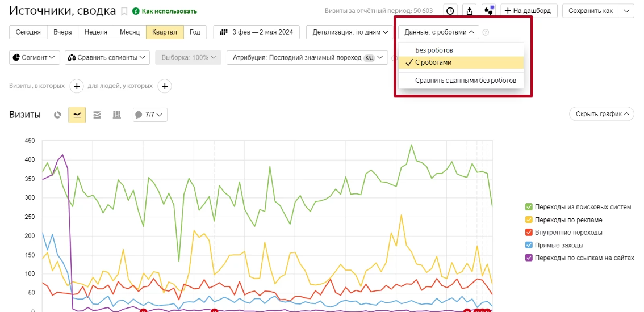Click the plus icon after 'Визиты, в которых'
Image resolution: width=644 pixels, height=312 pixels.
[77, 86]
